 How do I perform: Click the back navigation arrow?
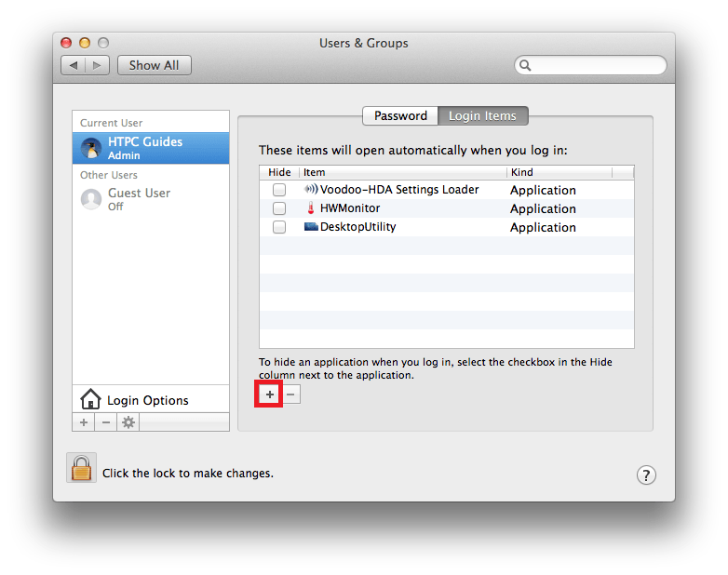74,65
